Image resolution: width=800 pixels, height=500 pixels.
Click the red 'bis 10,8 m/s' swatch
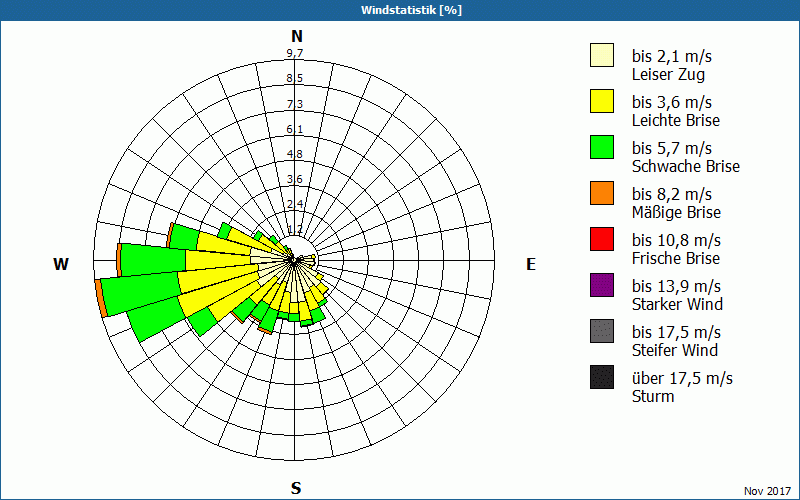tap(602, 239)
